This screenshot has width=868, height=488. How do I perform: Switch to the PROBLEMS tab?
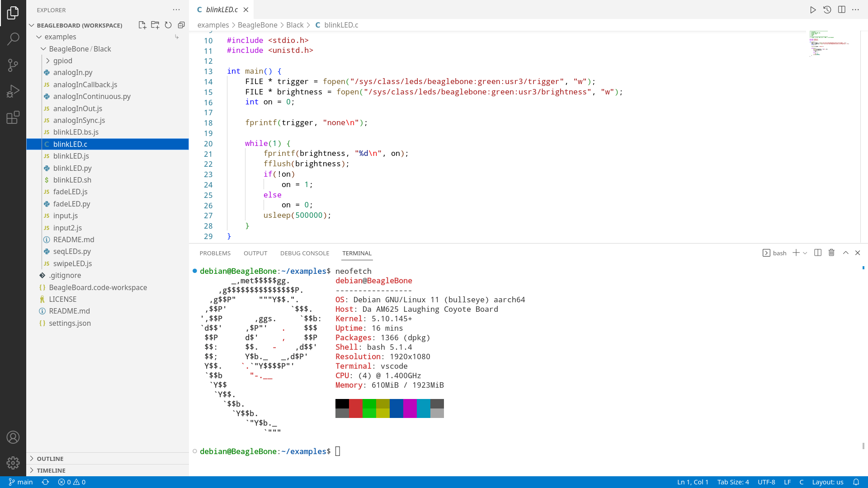click(x=215, y=253)
